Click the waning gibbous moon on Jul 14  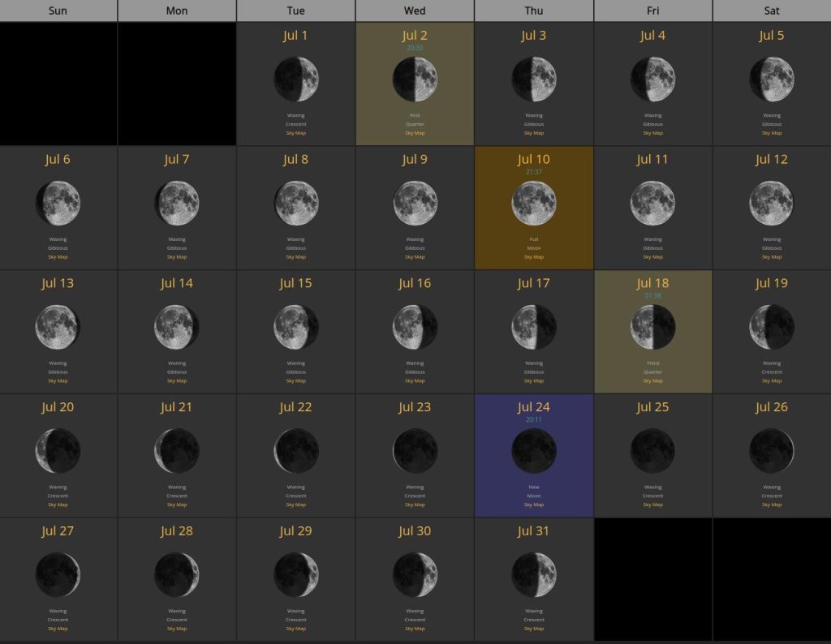(177, 327)
